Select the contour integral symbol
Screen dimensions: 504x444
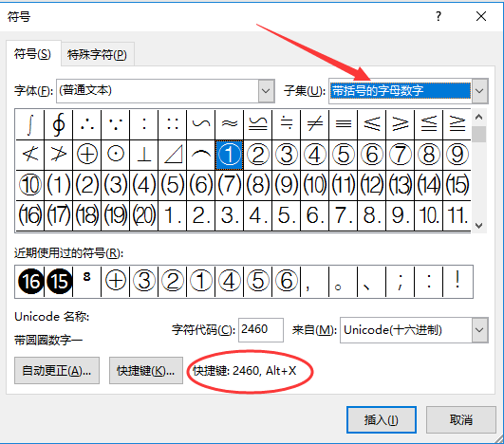(x=59, y=124)
